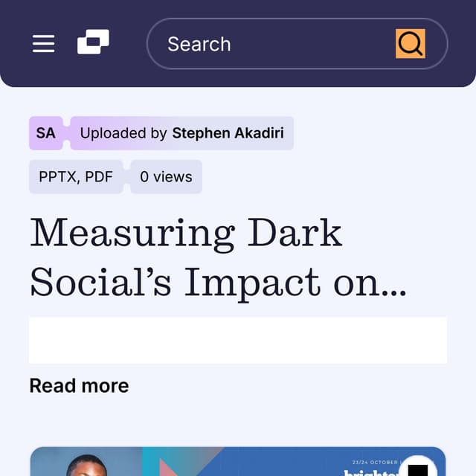
Task: Open the hamburger navigation menu
Action: [44, 44]
